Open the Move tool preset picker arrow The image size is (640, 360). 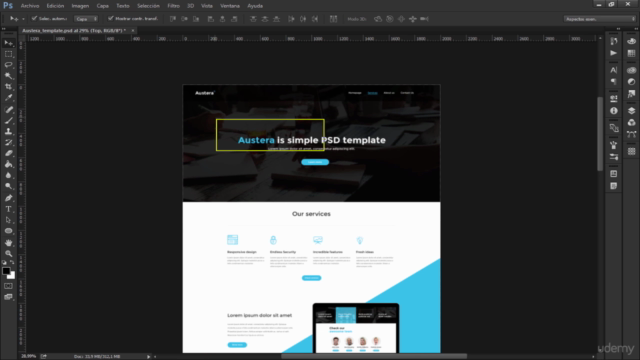tap(23, 19)
